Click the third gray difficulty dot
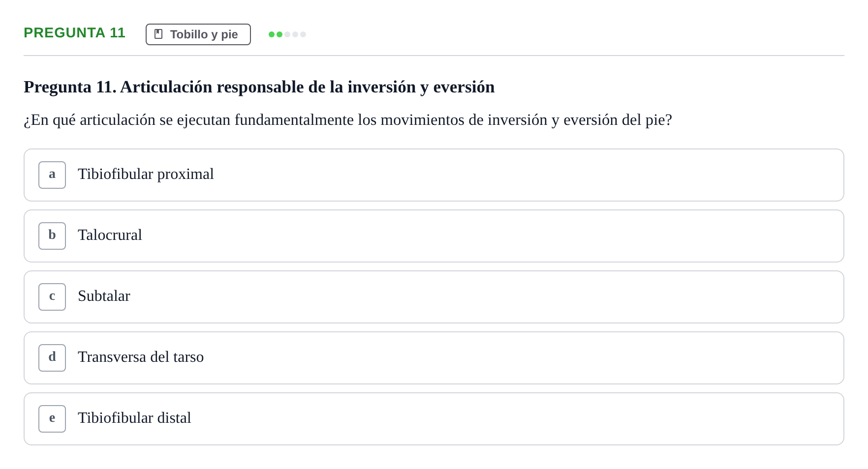 pos(287,34)
